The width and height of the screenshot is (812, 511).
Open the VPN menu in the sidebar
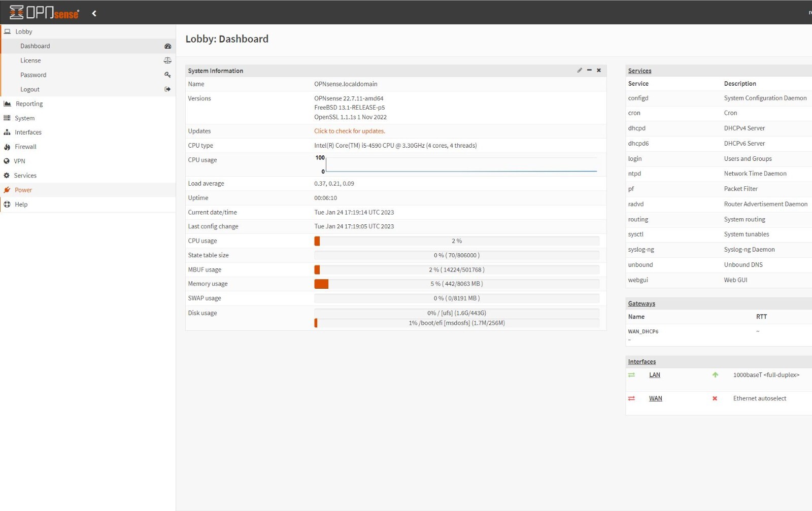(19, 161)
